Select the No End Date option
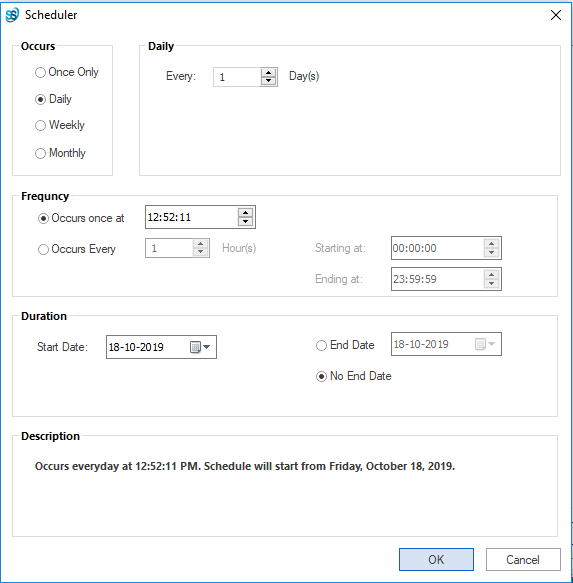573x583 pixels. click(x=354, y=376)
